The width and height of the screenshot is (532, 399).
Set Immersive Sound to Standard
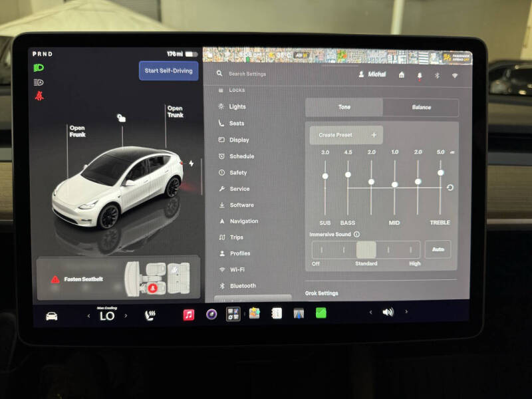(x=366, y=250)
